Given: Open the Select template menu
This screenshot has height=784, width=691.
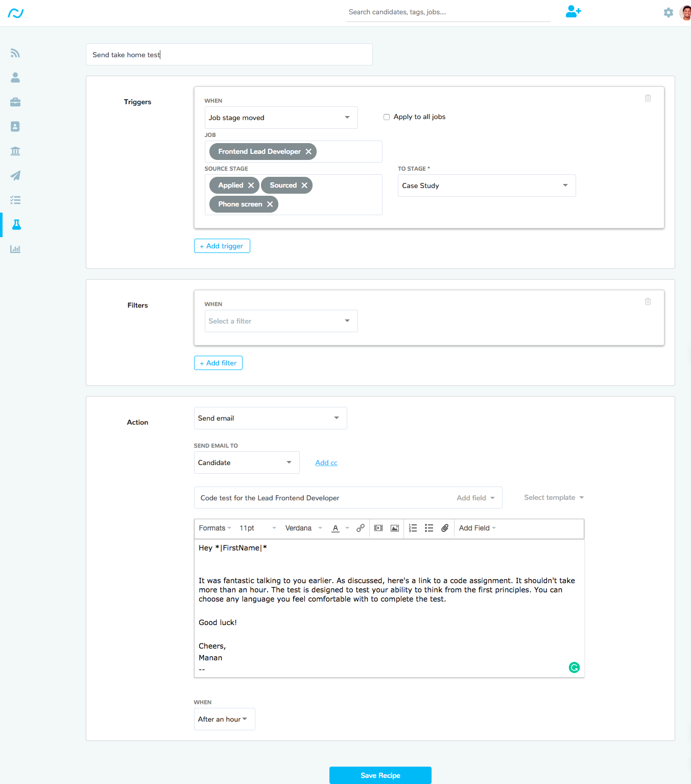Looking at the screenshot, I should click(x=554, y=497).
